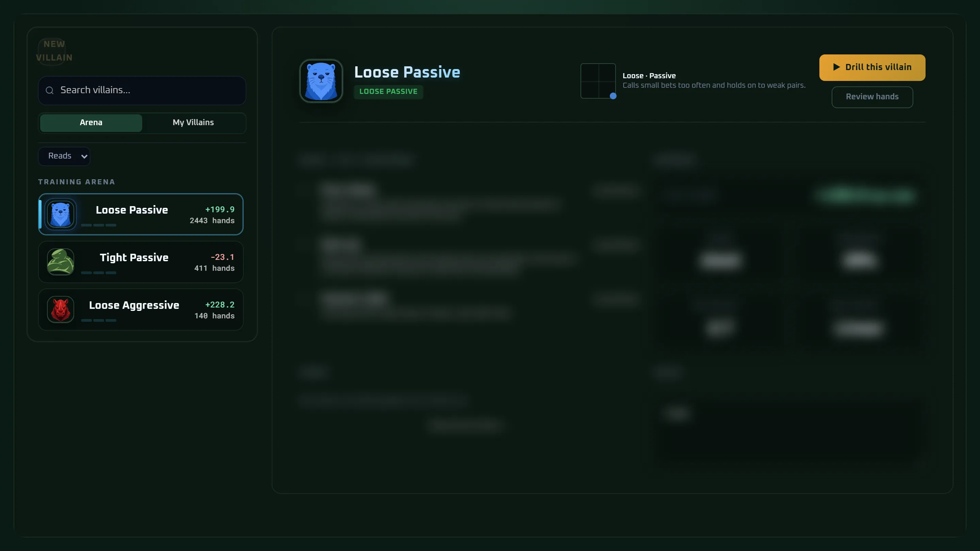Click the 'Calls small bets too often' description
This screenshot has width=980, height=551.
[714, 86]
